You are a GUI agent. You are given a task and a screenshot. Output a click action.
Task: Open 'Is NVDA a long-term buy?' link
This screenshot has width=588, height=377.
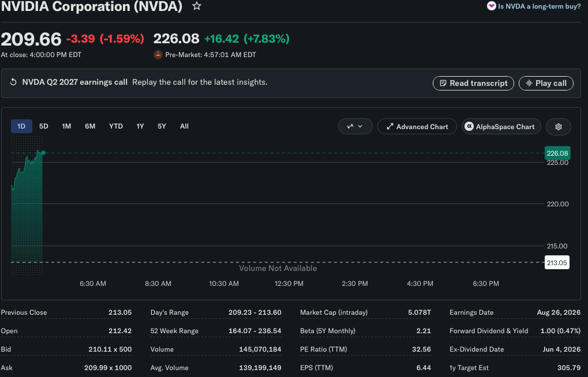pyautogui.click(x=539, y=6)
